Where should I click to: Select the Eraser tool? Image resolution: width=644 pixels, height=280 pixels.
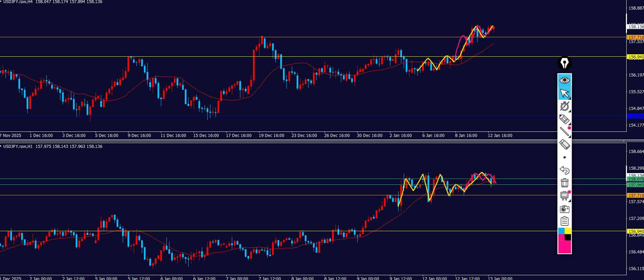tap(565, 144)
